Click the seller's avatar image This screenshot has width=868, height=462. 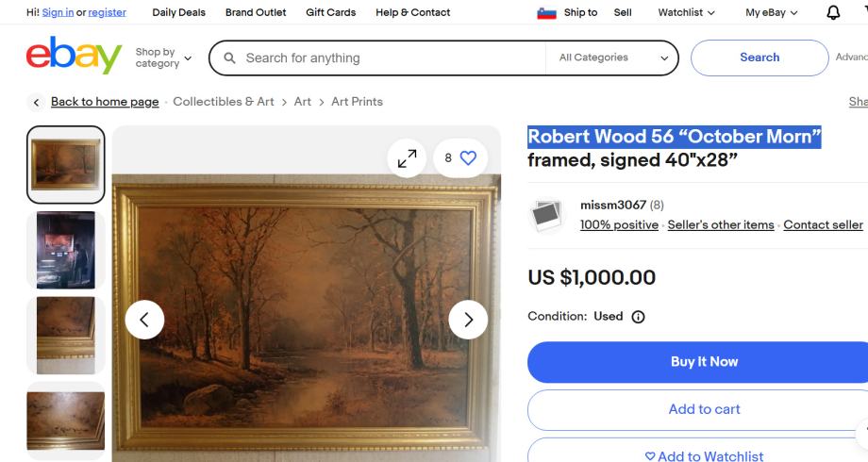tap(546, 215)
